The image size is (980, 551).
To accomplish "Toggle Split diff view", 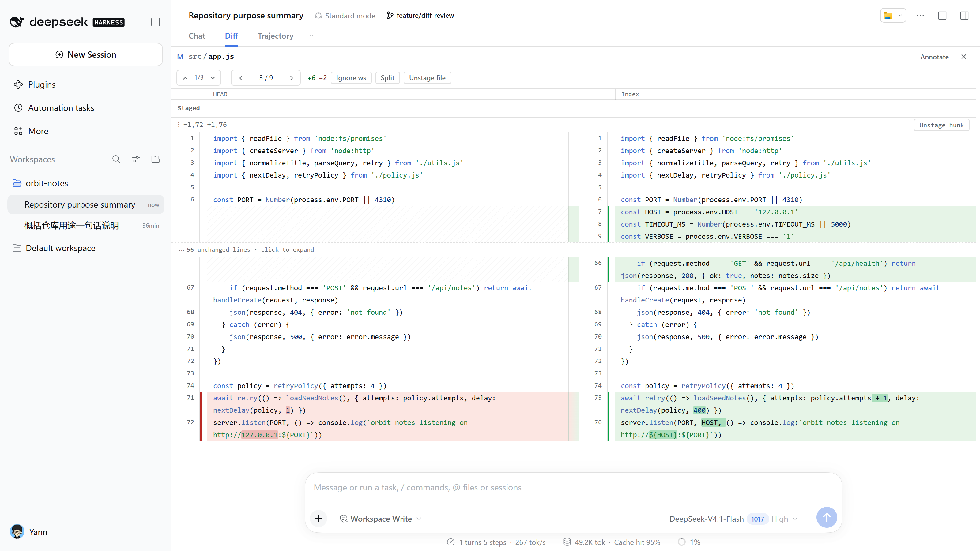I will pyautogui.click(x=387, y=77).
